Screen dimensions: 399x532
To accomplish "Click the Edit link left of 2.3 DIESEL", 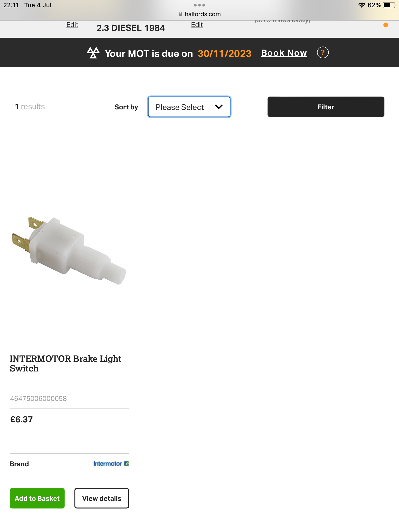I will (72, 25).
